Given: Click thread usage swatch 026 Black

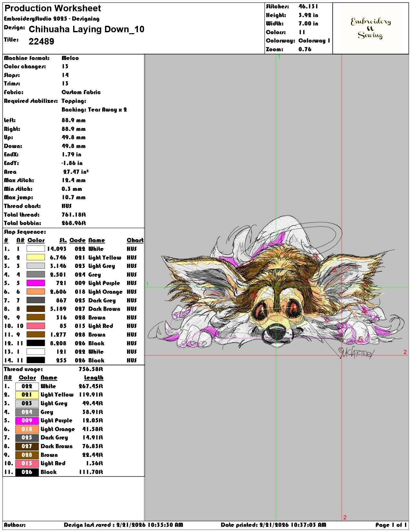Looking at the screenshot, I should pyautogui.click(x=27, y=472).
